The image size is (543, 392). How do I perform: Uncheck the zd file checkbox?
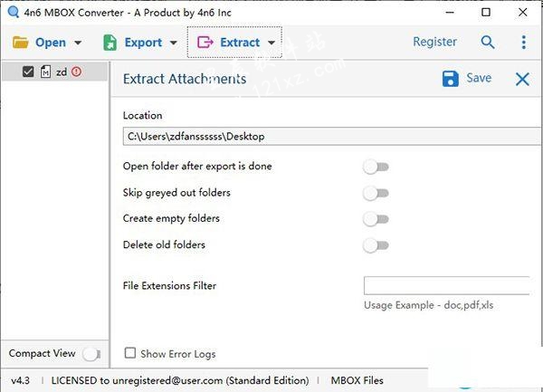pos(28,72)
